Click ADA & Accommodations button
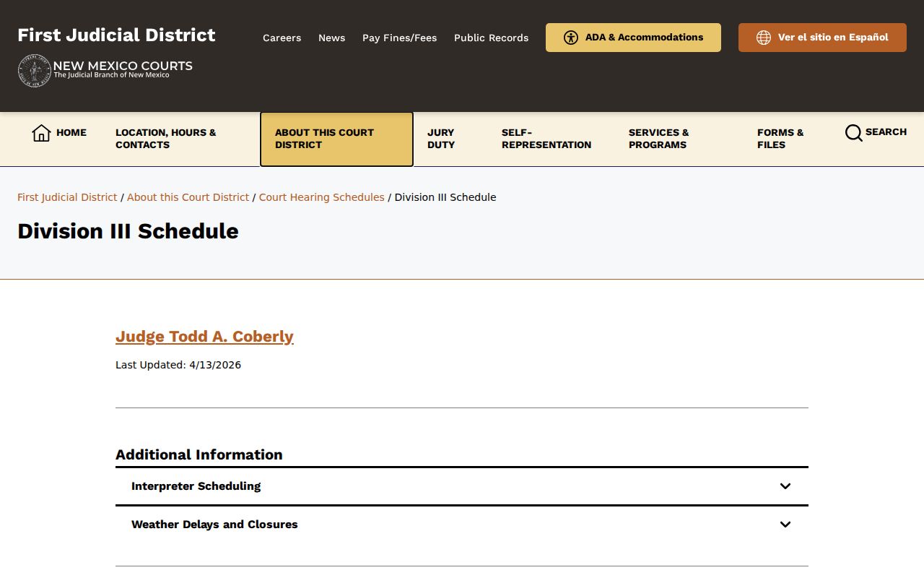Viewport: 924px width, 578px height. (633, 38)
